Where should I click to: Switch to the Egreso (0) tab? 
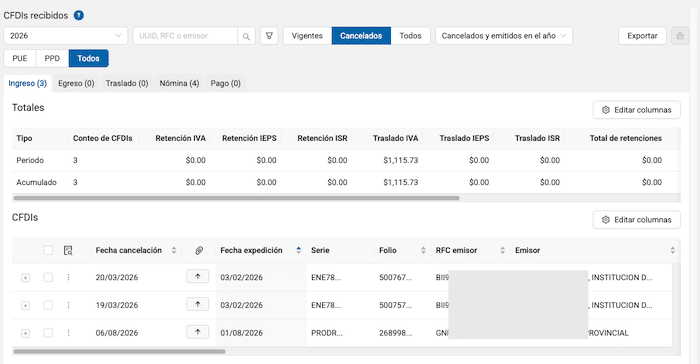point(76,84)
